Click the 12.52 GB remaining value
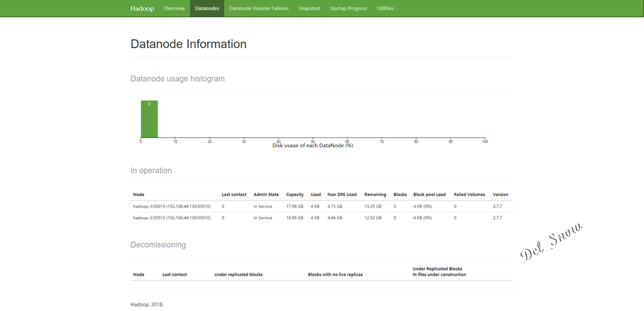The height and width of the screenshot is (311, 644). click(x=373, y=218)
